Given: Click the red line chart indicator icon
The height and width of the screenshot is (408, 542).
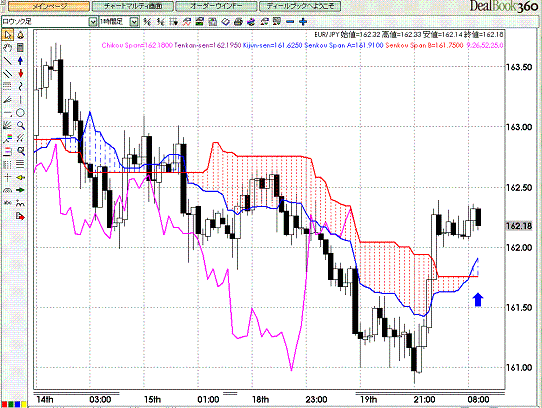Looking at the screenshot, I should tap(187, 21).
